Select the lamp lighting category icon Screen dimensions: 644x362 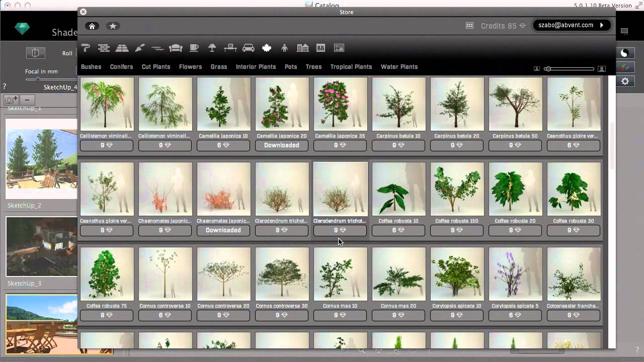(x=212, y=48)
